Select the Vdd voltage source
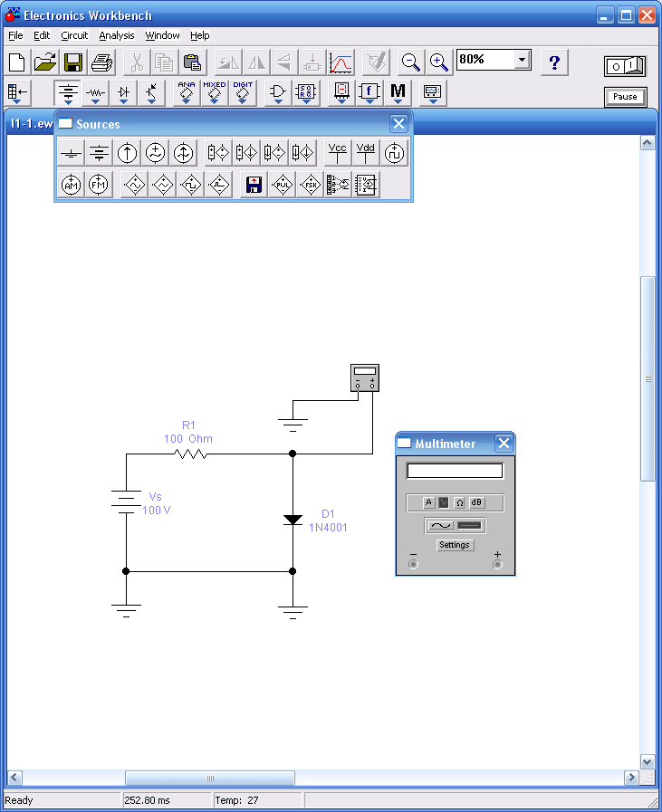 365,153
